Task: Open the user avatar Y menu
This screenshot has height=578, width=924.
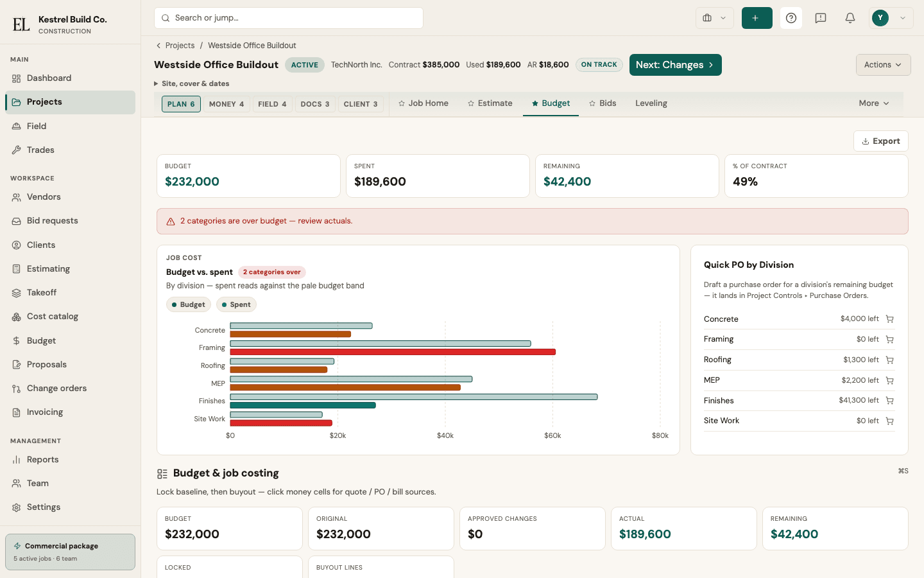Action: coord(891,18)
